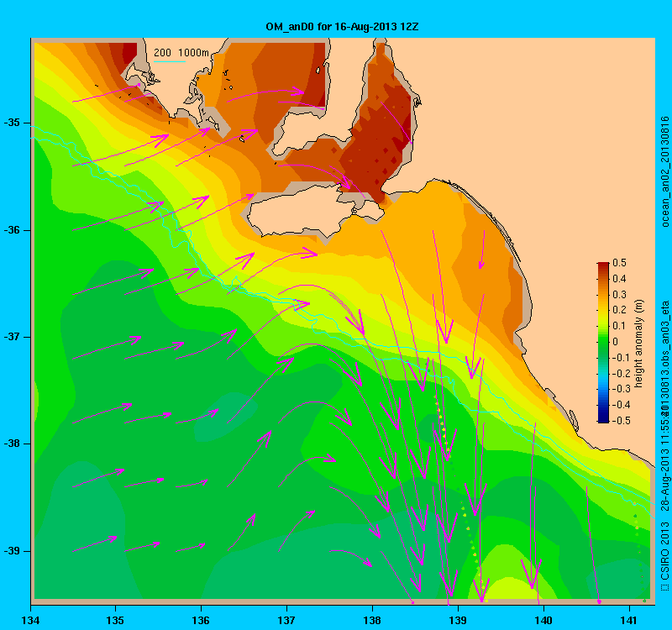The height and width of the screenshot is (630, 672).
Task: Click the latitude axis label "-35"
Action: click(x=12, y=123)
